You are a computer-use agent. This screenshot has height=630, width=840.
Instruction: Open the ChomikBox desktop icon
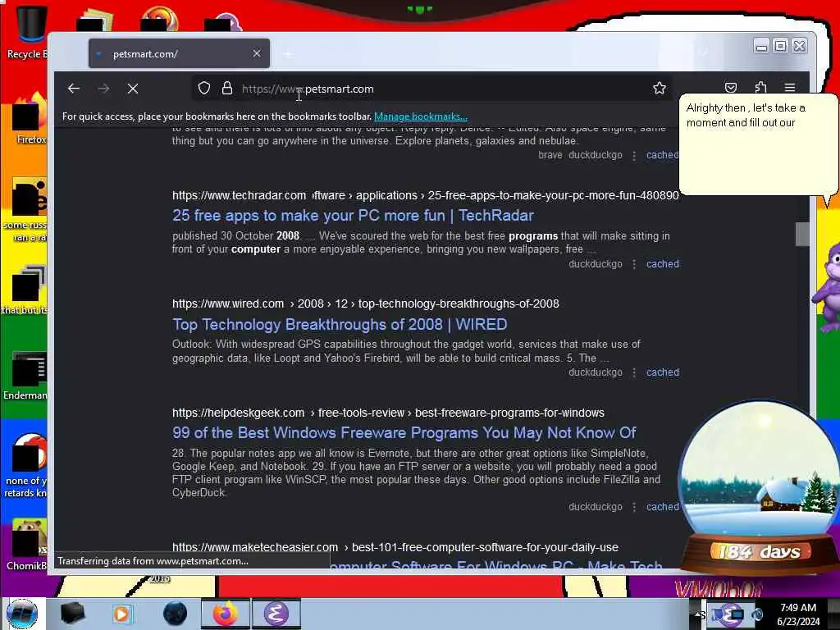(27, 545)
